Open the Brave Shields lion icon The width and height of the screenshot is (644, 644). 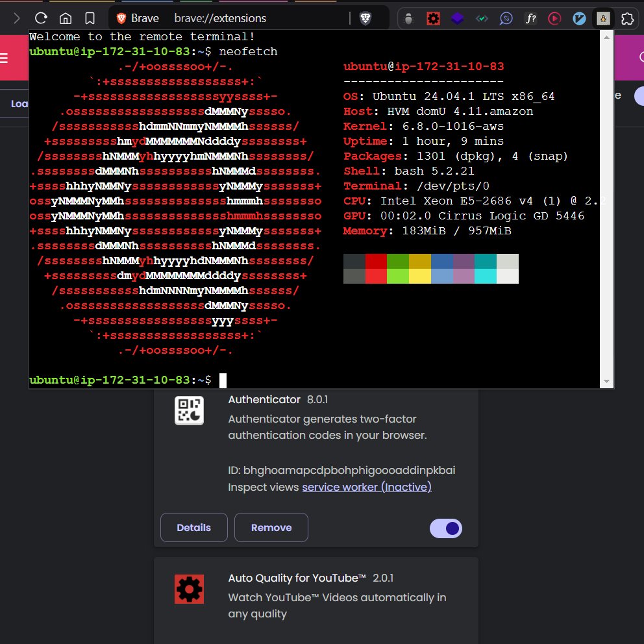coord(365,18)
